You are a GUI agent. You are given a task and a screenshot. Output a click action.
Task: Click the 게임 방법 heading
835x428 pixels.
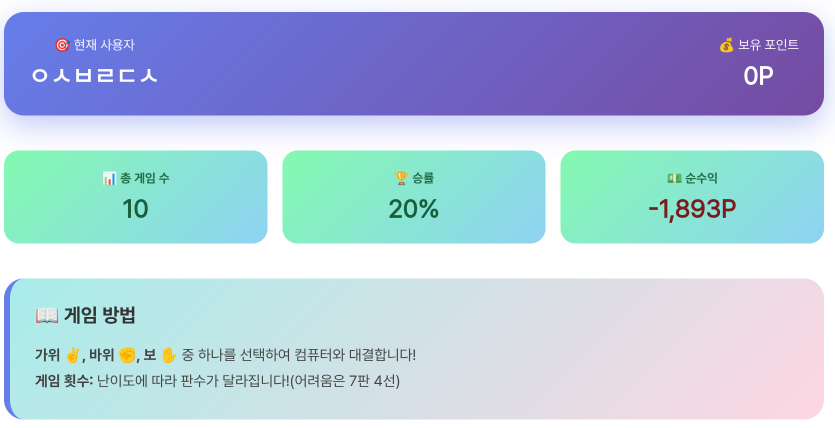[x=100, y=316]
